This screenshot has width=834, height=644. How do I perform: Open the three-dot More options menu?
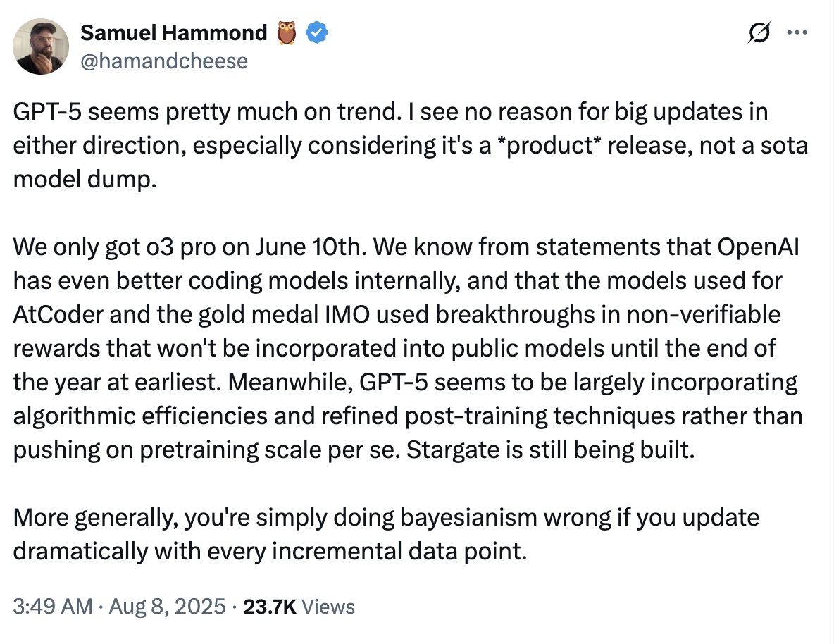coord(797,32)
